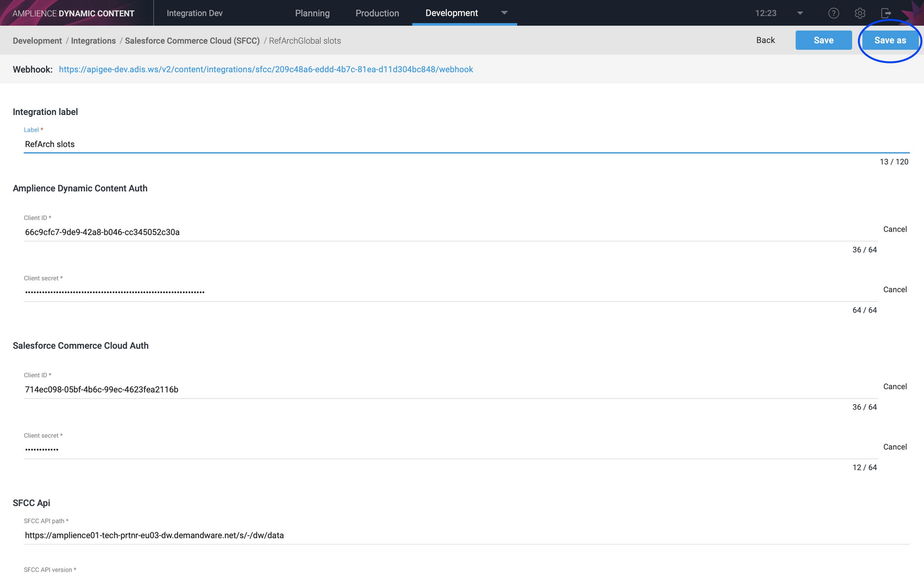Viewport: 924px width, 578px height.
Task: Open the settings gear icon
Action: pos(860,13)
